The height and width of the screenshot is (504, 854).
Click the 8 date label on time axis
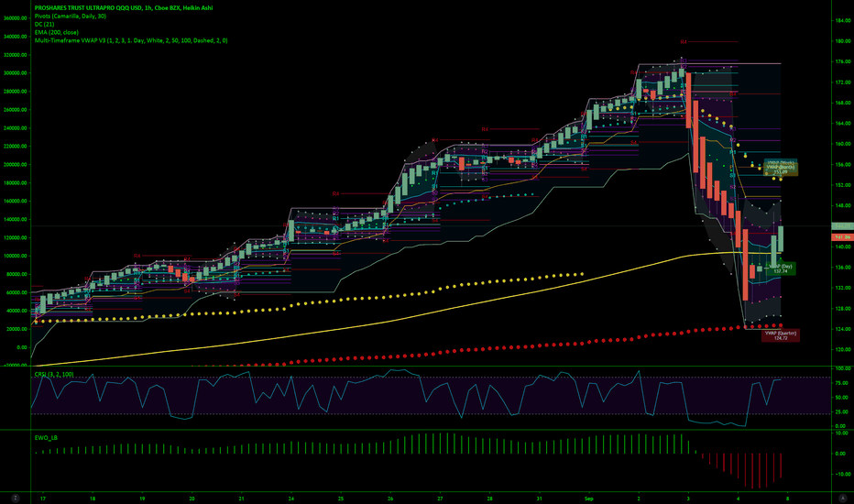[x=787, y=499]
